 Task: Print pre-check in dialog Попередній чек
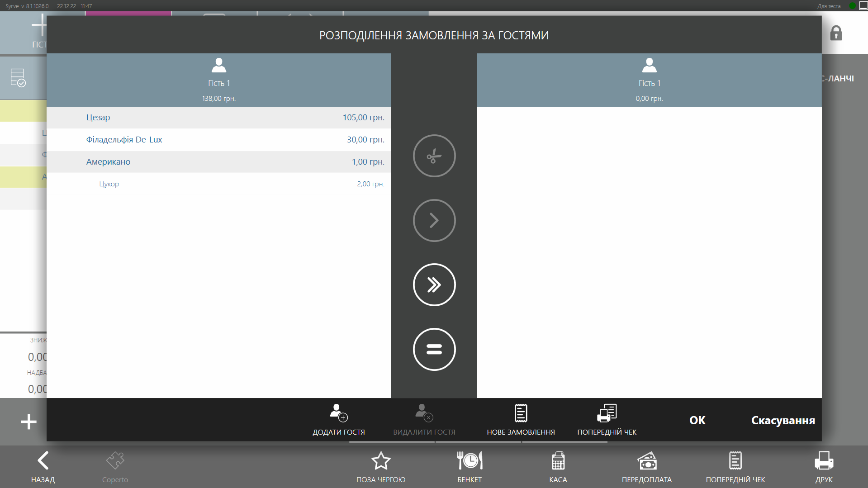pos(607,420)
